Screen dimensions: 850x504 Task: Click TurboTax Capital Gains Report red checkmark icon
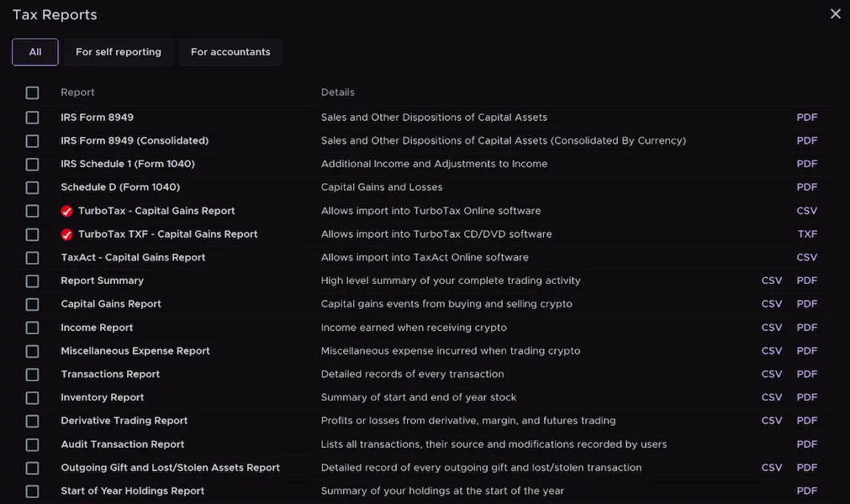[x=66, y=211]
